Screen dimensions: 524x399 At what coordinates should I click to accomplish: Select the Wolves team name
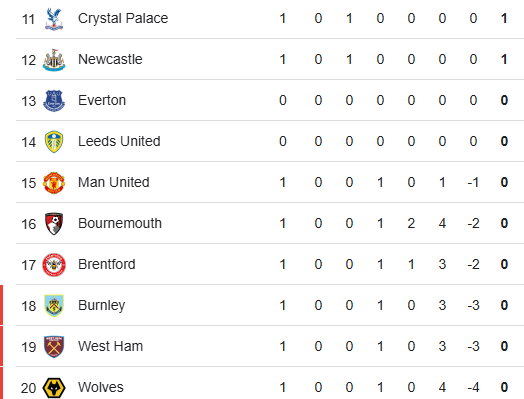pos(101,387)
